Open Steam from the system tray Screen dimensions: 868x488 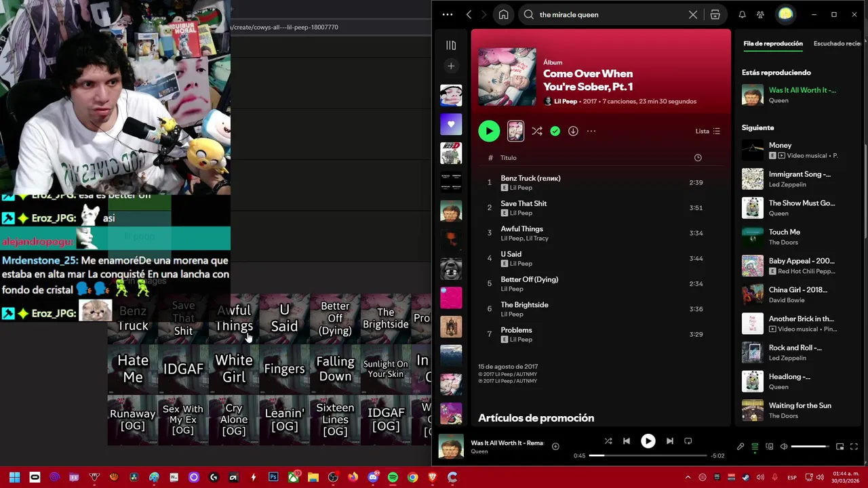coord(745,477)
